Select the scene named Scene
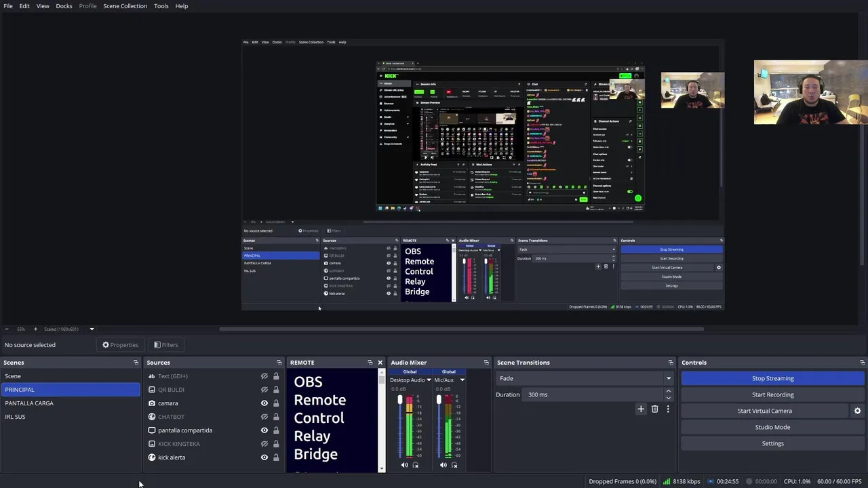Image resolution: width=868 pixels, height=488 pixels. [x=71, y=376]
